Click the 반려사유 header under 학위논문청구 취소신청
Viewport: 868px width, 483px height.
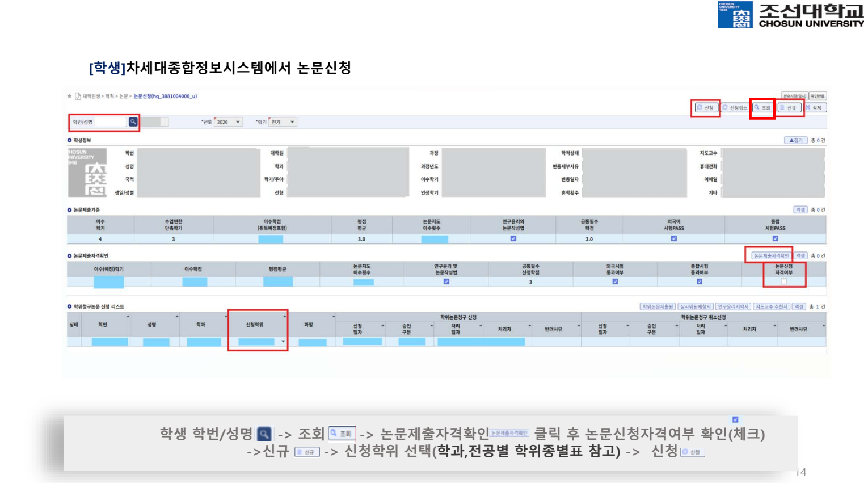(x=798, y=329)
